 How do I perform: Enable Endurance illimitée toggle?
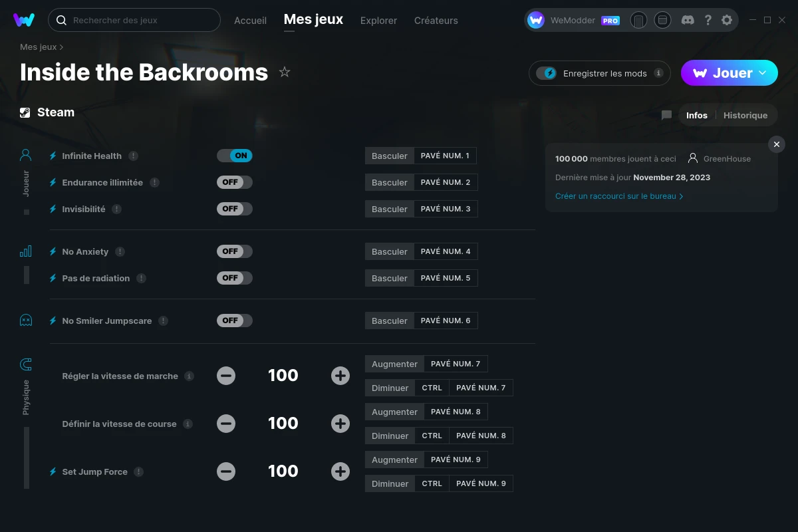click(x=235, y=182)
